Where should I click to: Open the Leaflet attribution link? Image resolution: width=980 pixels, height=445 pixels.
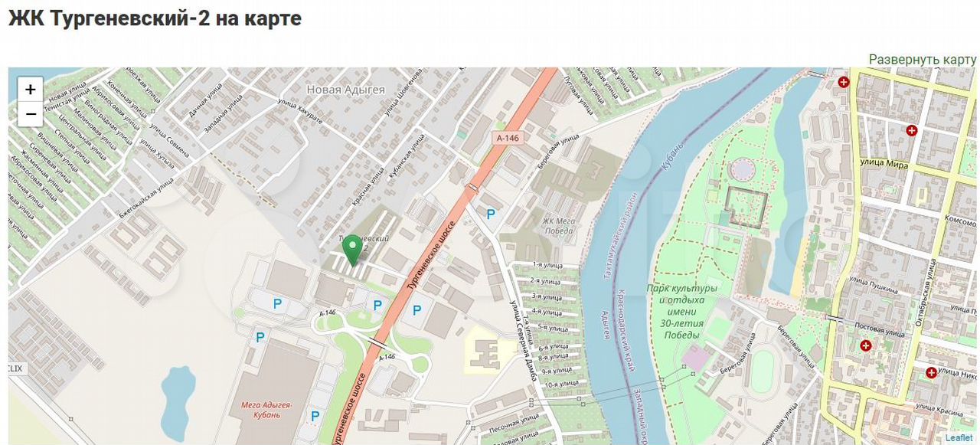click(x=959, y=438)
